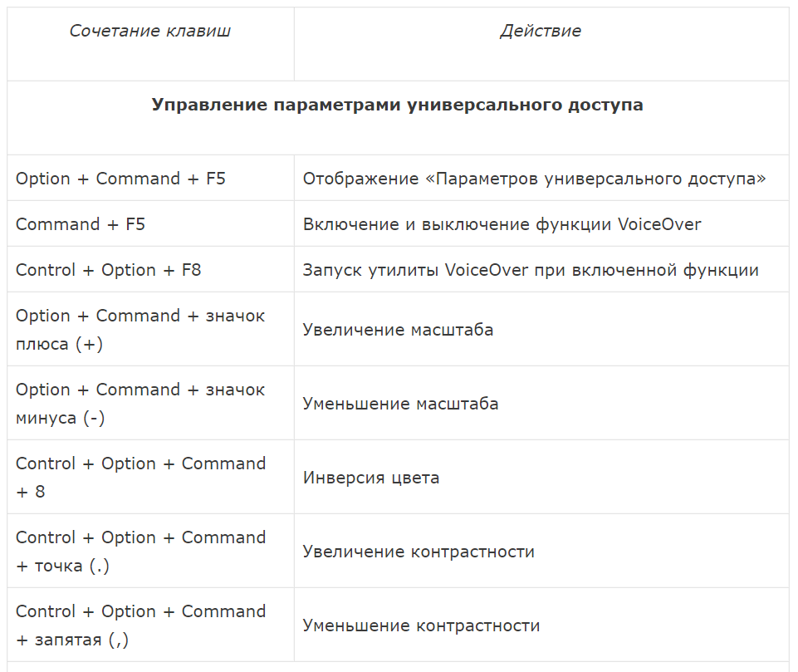Click the 'Уменьшение контрастности' cell
Screen dimensions: 798x672
click(421, 625)
